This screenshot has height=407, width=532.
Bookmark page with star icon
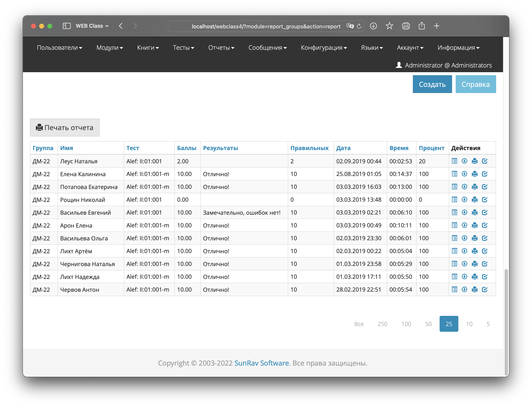389,26
